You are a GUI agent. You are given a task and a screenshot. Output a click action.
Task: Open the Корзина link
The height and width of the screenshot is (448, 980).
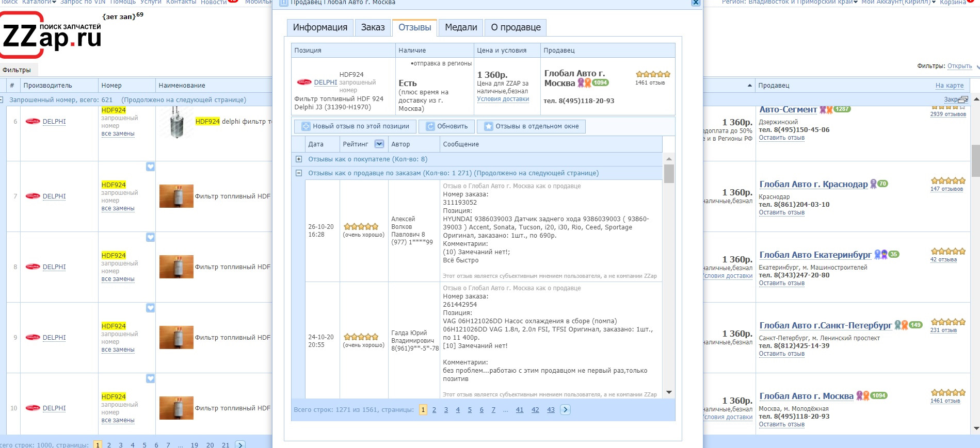pyautogui.click(x=953, y=3)
